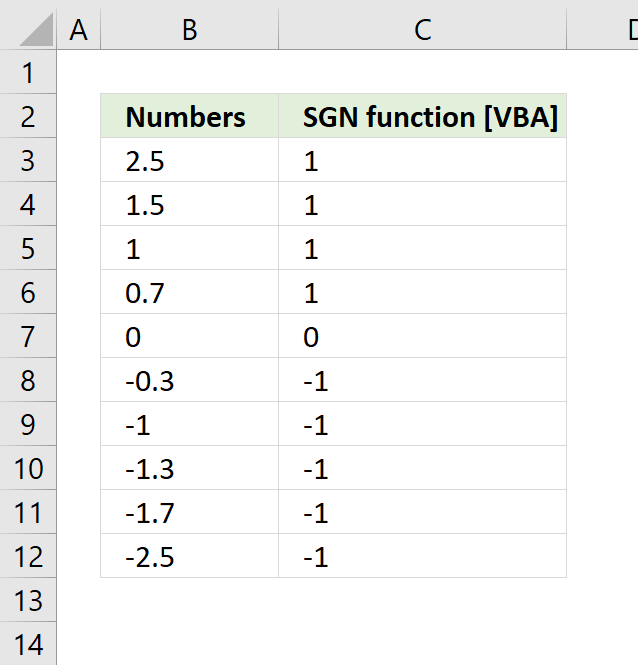Select cell containing -1.7
The image size is (638, 665).
[x=189, y=513]
